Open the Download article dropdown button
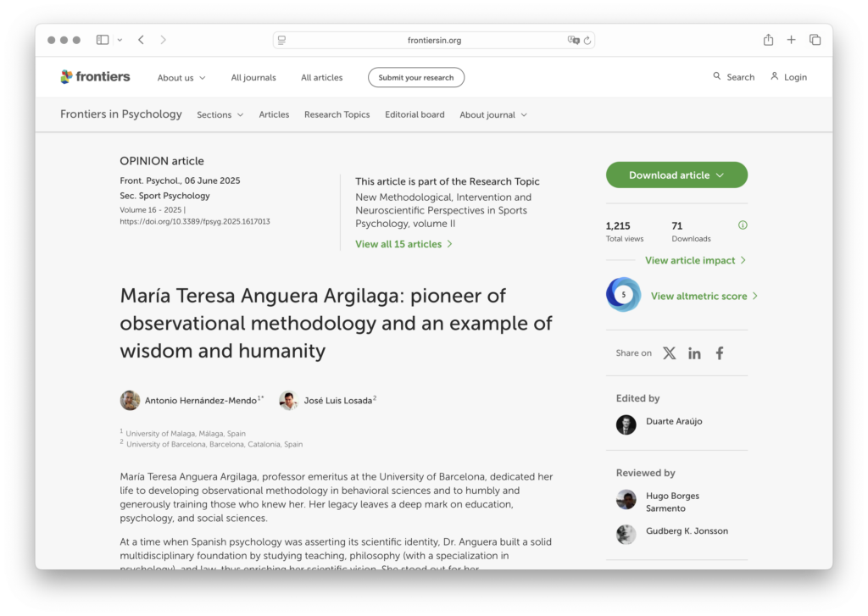The height and width of the screenshot is (616, 868). coord(676,175)
